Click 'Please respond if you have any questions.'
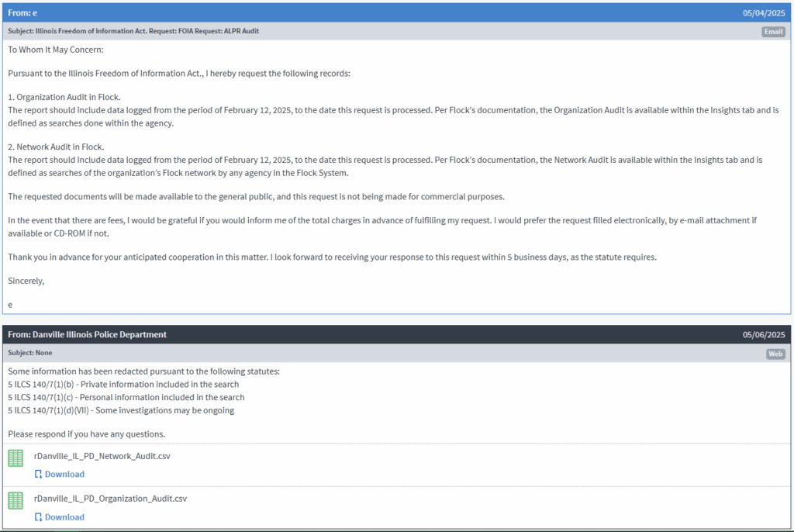This screenshot has width=794, height=532. pos(87,434)
